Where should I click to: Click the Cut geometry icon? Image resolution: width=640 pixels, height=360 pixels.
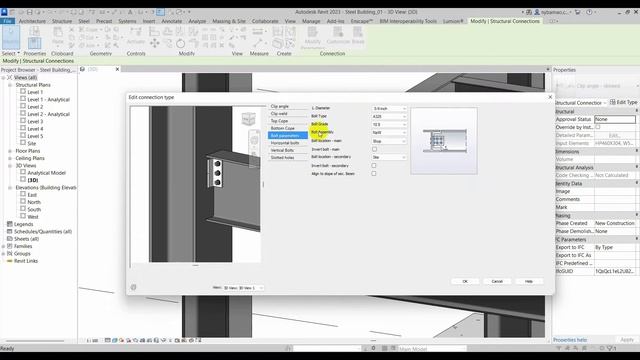(x=82, y=38)
